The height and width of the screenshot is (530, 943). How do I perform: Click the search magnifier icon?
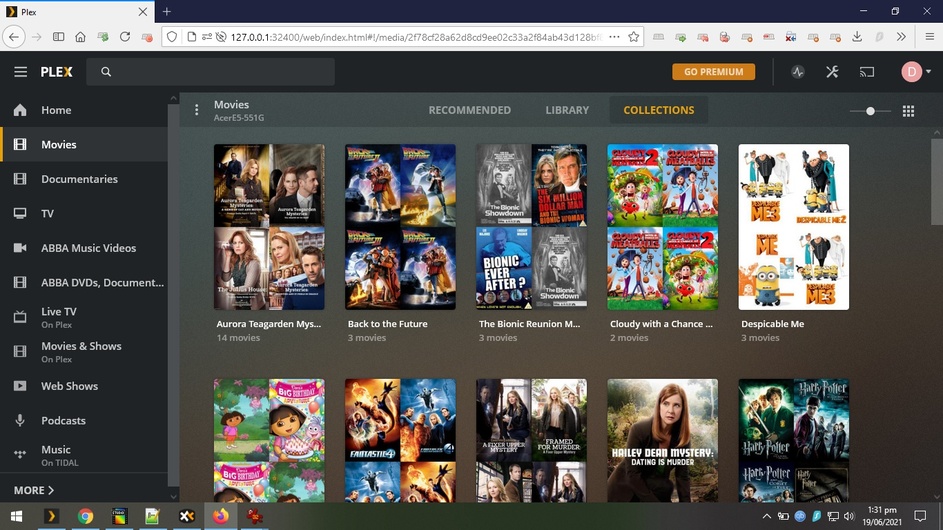tap(106, 72)
